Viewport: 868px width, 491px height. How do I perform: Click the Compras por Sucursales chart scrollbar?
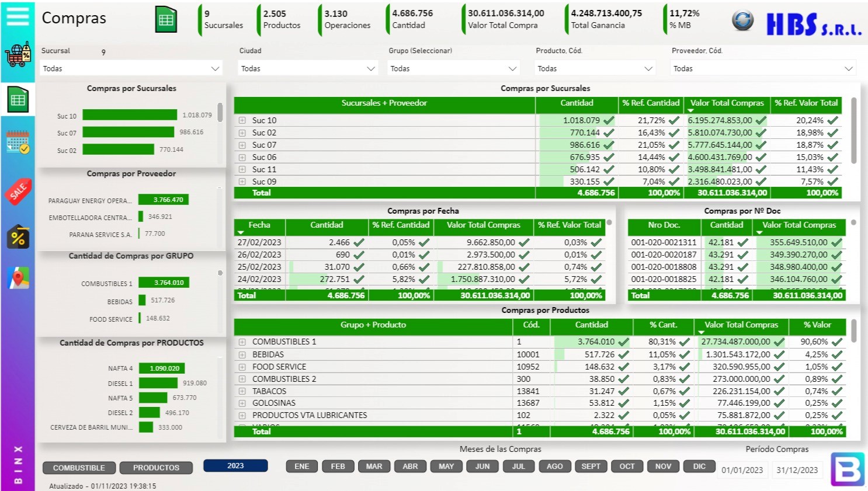tap(220, 112)
